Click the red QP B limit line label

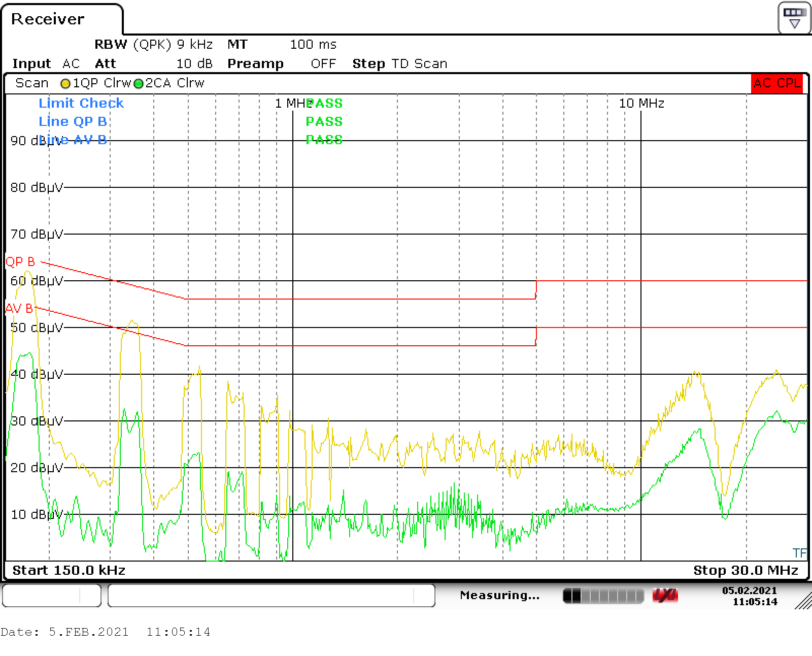(x=20, y=262)
